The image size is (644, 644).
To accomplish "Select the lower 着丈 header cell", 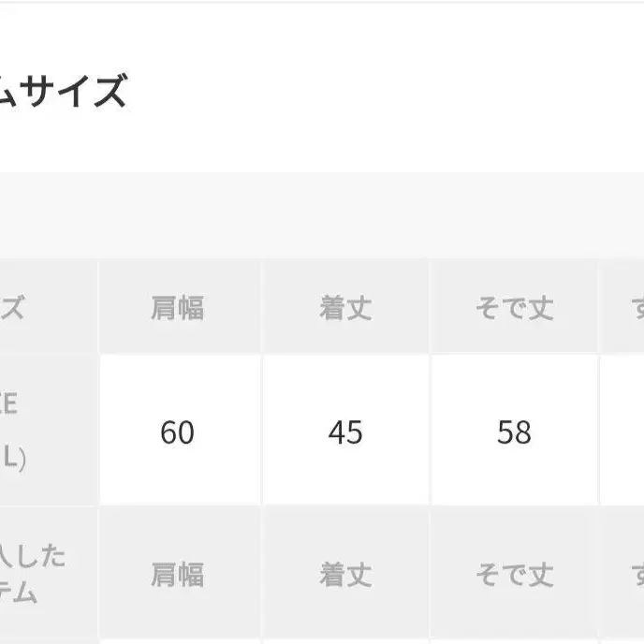I will [345, 574].
